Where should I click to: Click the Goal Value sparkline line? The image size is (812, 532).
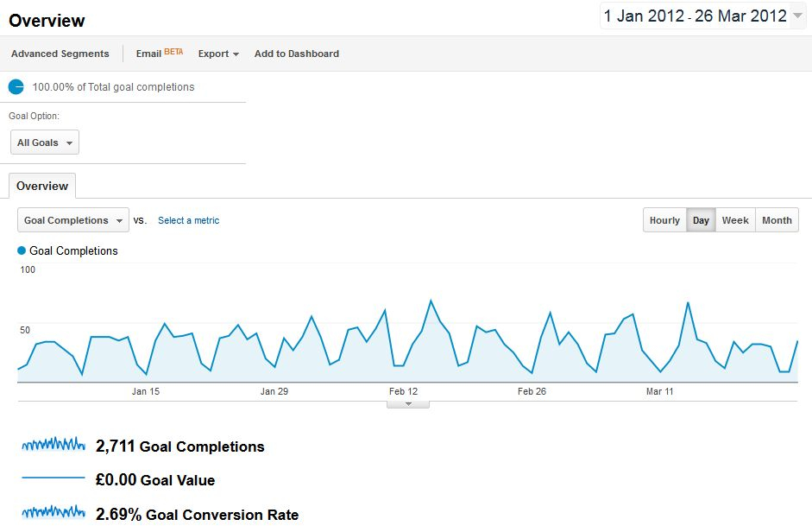tap(54, 478)
